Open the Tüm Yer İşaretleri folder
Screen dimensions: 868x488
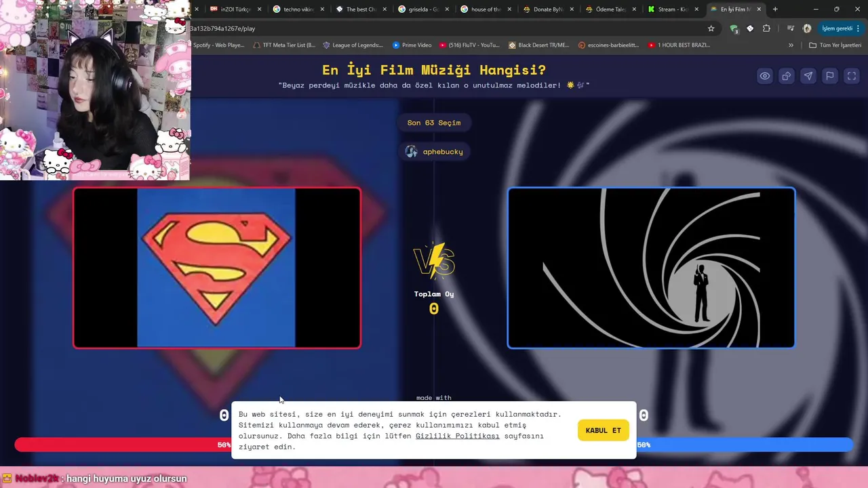tap(835, 45)
